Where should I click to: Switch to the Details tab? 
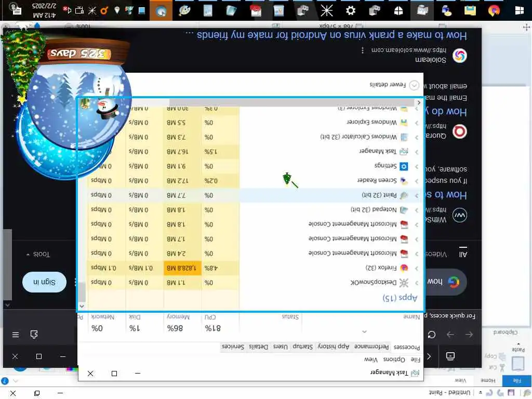[x=259, y=347]
